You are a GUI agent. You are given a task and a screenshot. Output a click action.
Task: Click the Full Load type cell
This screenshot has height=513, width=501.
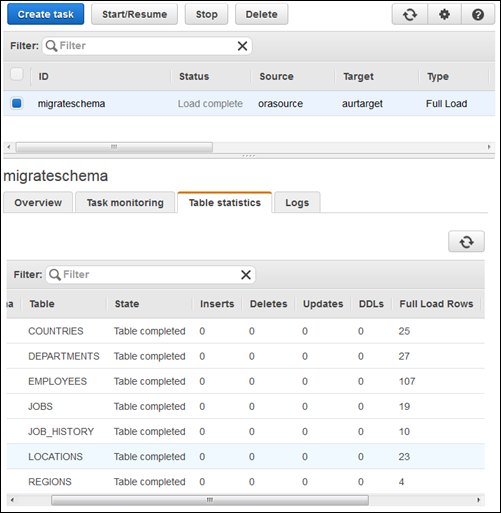tap(446, 104)
